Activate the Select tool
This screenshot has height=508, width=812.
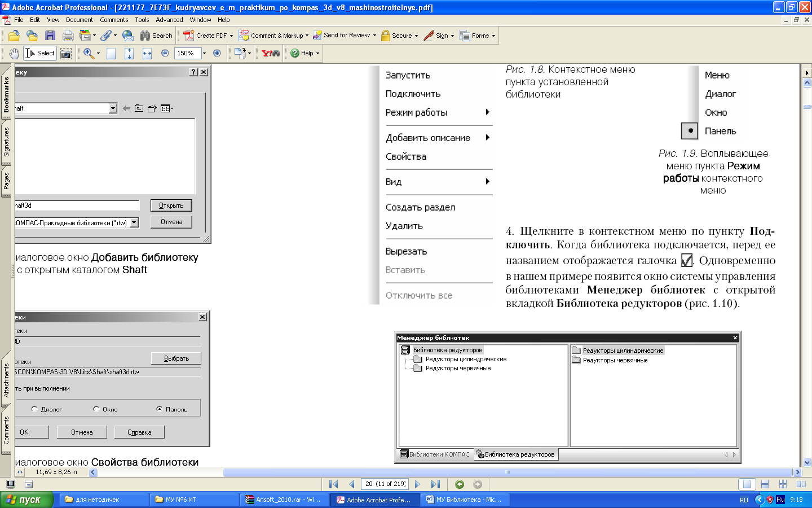[40, 53]
